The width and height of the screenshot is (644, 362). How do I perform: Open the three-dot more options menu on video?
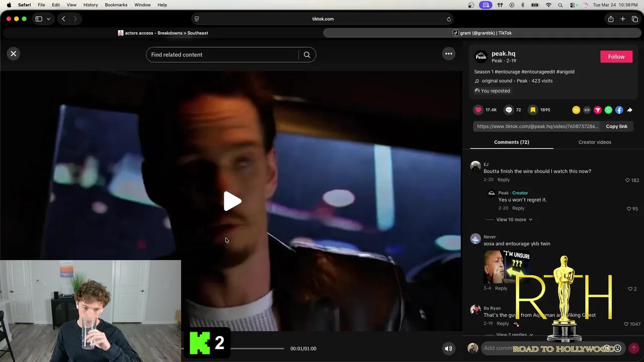click(x=449, y=54)
